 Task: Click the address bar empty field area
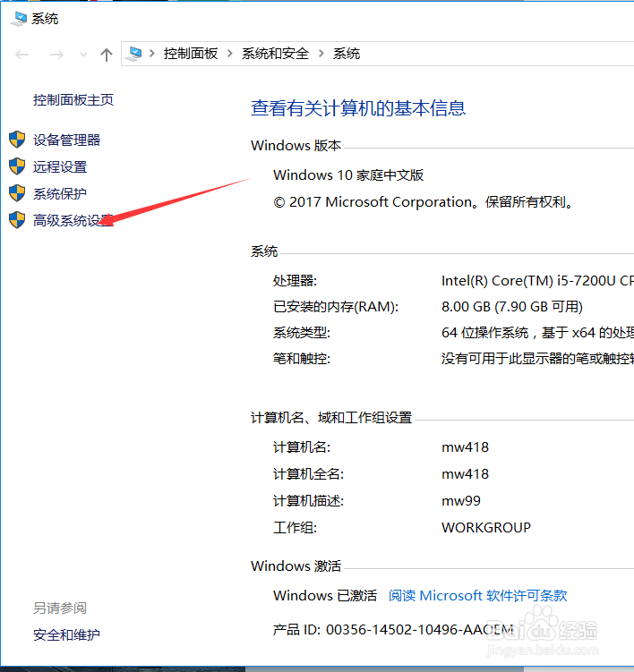tap(498, 54)
